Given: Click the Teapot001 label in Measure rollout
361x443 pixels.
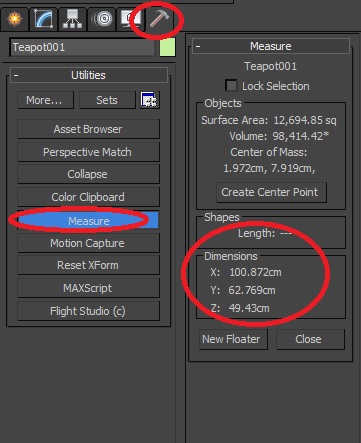Looking at the screenshot, I should [271, 66].
